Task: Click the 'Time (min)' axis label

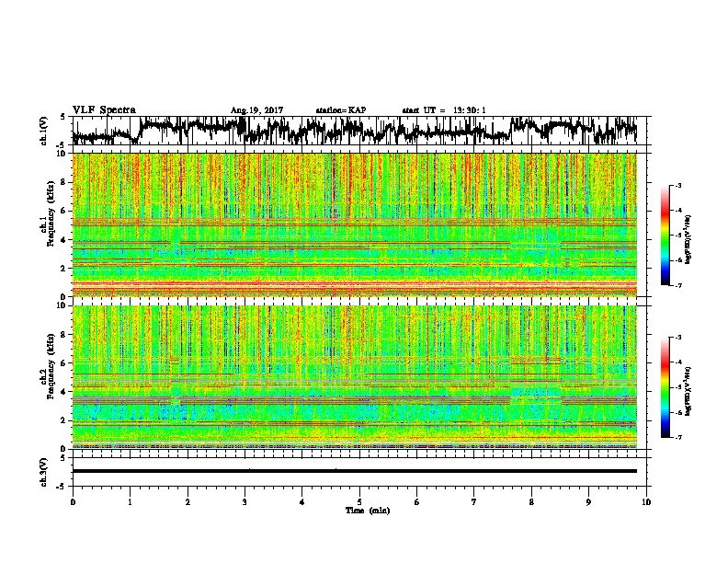Action: 368,511
